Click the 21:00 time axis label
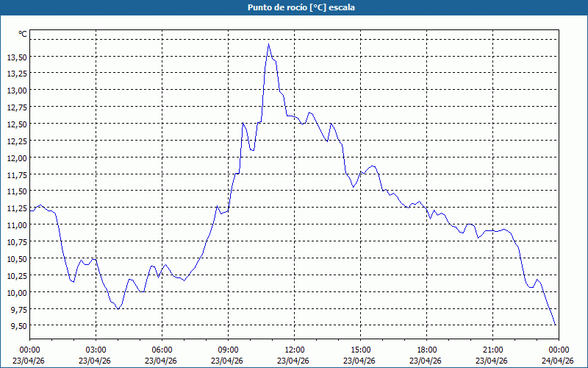588x368 pixels. click(x=492, y=350)
